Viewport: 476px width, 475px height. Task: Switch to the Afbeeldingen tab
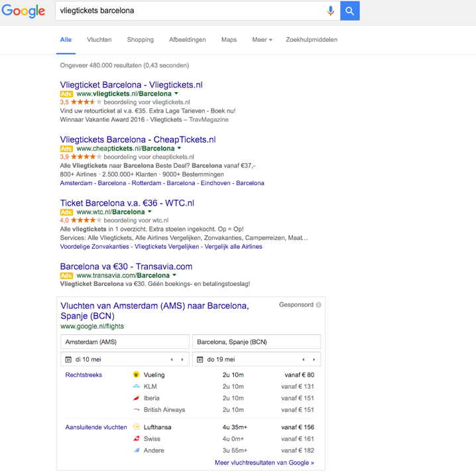(x=188, y=40)
